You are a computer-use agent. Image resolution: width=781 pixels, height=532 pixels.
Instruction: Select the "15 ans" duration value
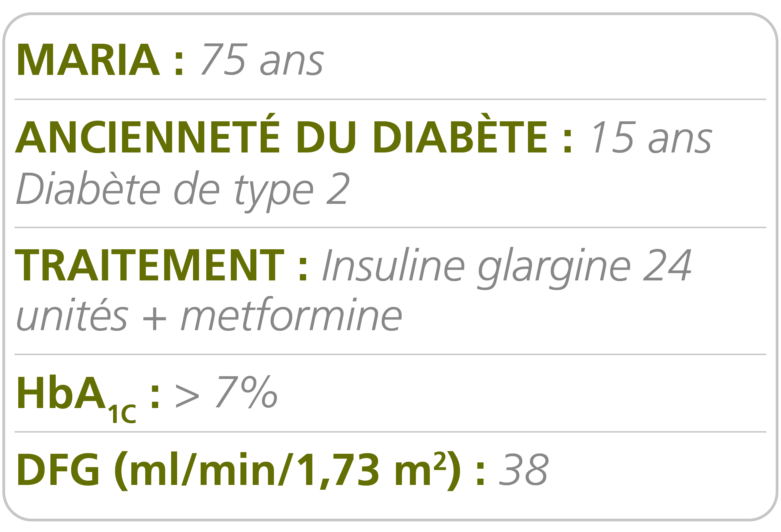[652, 137]
